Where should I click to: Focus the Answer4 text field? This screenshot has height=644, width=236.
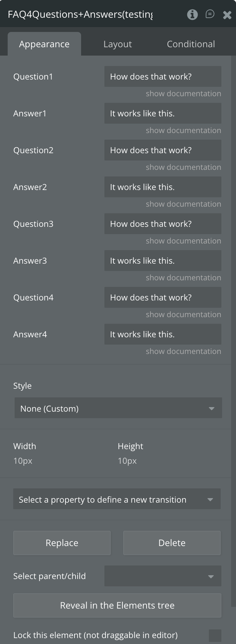[x=163, y=334]
